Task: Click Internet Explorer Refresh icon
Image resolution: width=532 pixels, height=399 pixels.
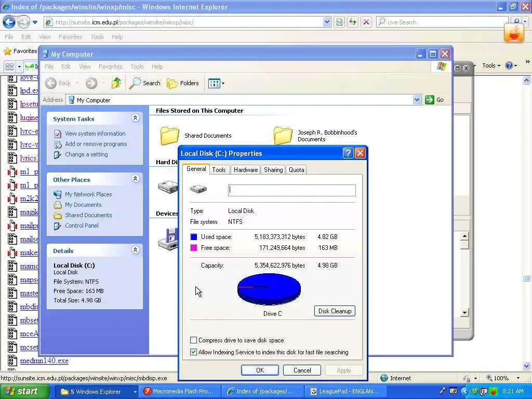Action: pos(353,22)
